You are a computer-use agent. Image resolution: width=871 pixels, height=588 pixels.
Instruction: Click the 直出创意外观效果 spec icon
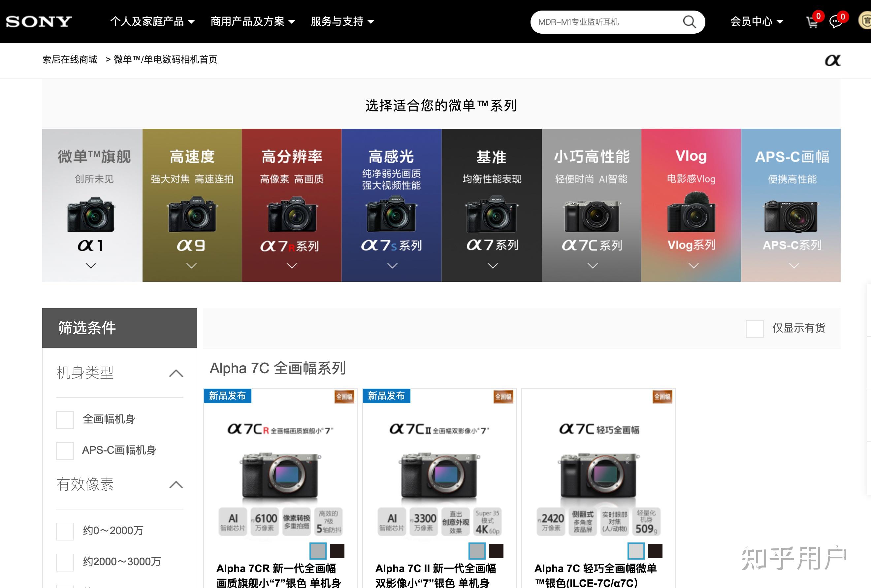point(456,522)
